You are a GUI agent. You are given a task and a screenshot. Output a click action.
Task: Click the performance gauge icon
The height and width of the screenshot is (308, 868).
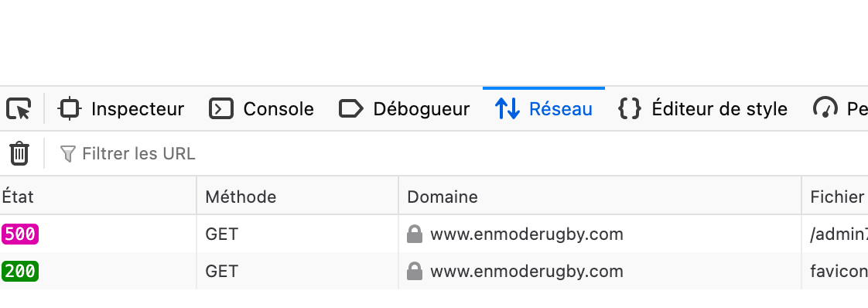(825, 108)
